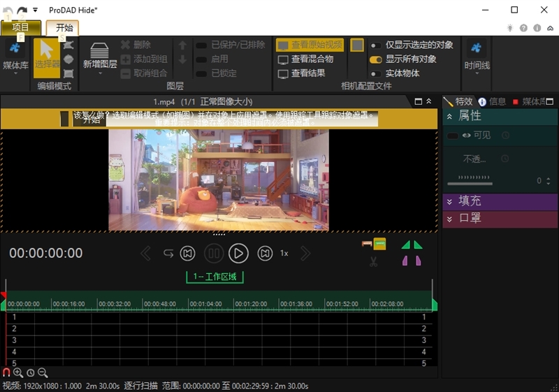Zoom out on the timeline
This screenshot has width=559, height=392.
tap(43, 372)
